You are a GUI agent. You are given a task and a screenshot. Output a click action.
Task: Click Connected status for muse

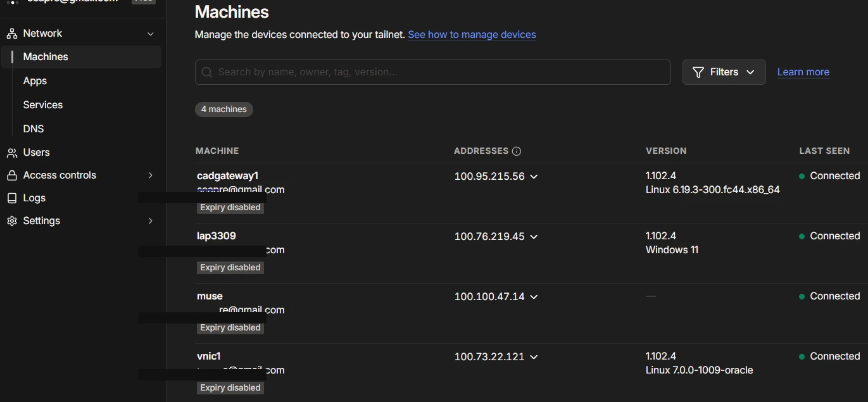coord(829,296)
